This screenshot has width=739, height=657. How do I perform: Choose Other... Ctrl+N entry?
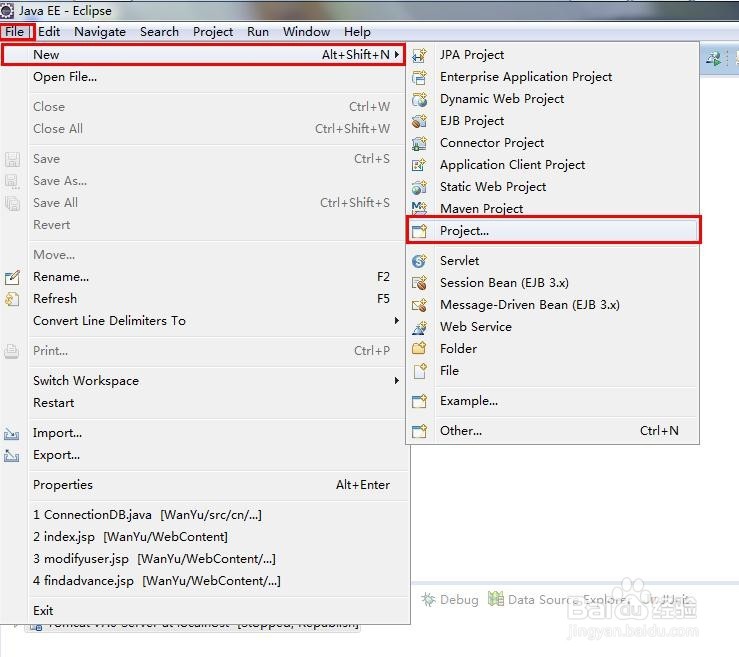tap(552, 431)
